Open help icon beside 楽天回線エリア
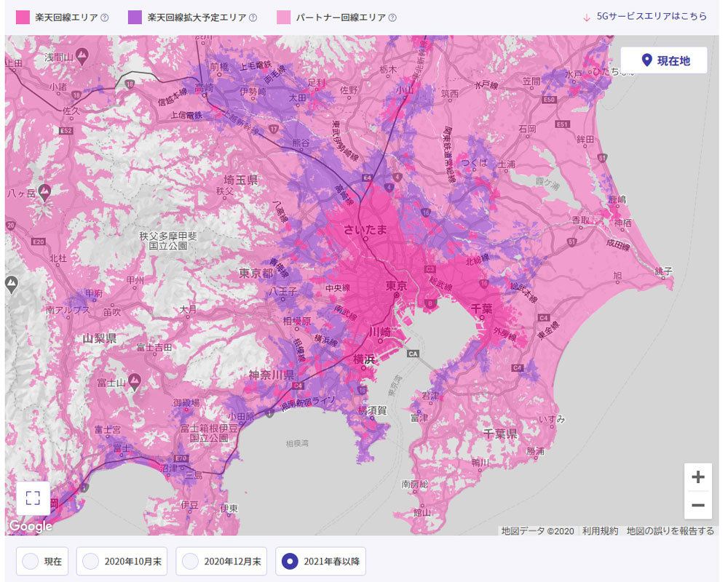Screen dimensions: 728x582 pos(105,17)
